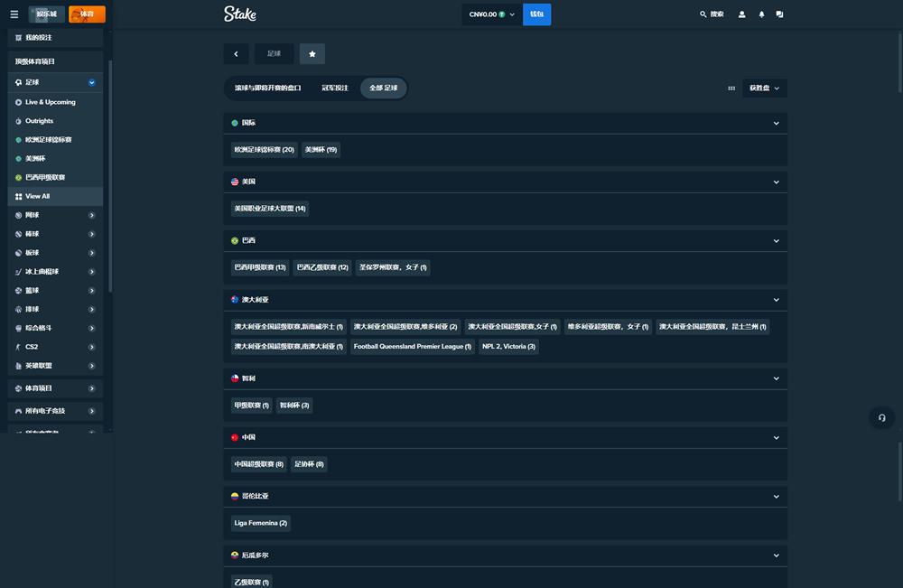903x588 pixels.
Task: Expand the 篮球 sidebar arrow
Action: [x=91, y=291]
